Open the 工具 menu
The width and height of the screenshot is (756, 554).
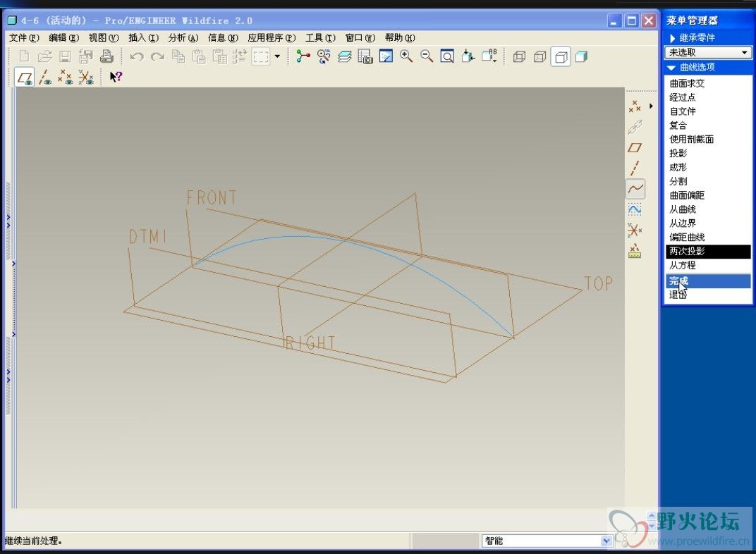tap(320, 37)
